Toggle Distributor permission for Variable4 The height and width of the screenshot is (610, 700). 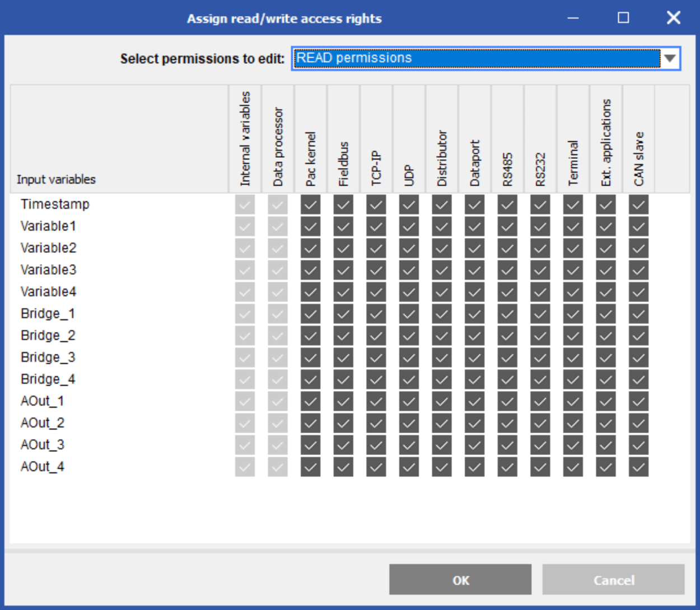point(442,292)
